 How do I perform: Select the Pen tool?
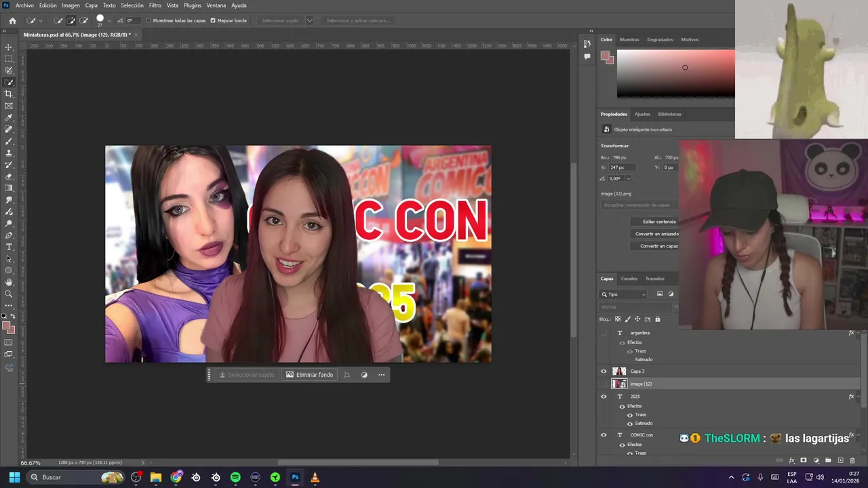pos(9,235)
